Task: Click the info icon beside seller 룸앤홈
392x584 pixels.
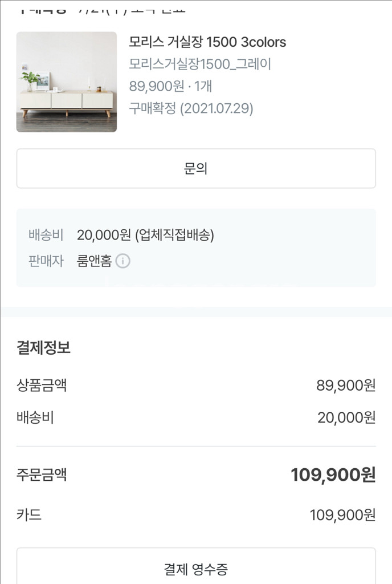Action: point(123,261)
